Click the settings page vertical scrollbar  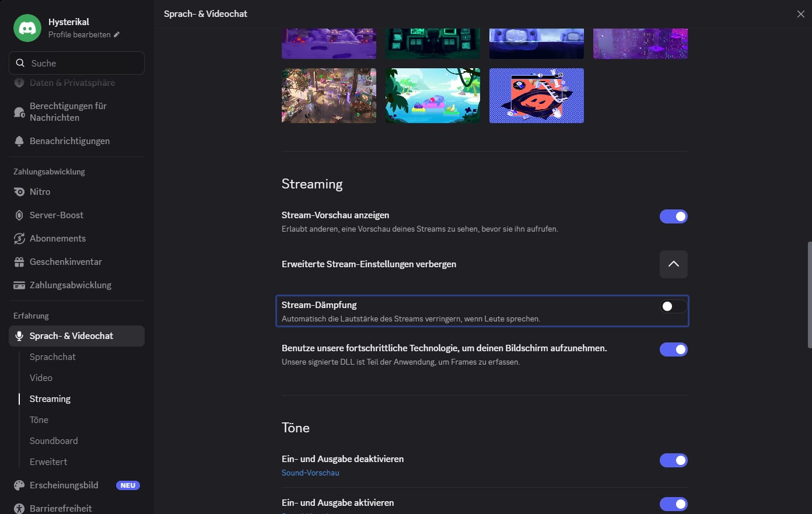pyautogui.click(x=809, y=295)
